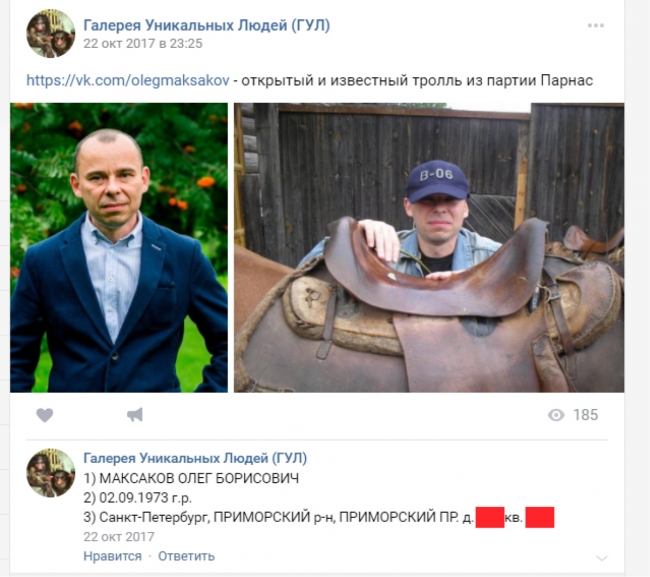The width and height of the screenshot is (650, 577).
Task: Expand the comment options chevron
Action: point(602,558)
